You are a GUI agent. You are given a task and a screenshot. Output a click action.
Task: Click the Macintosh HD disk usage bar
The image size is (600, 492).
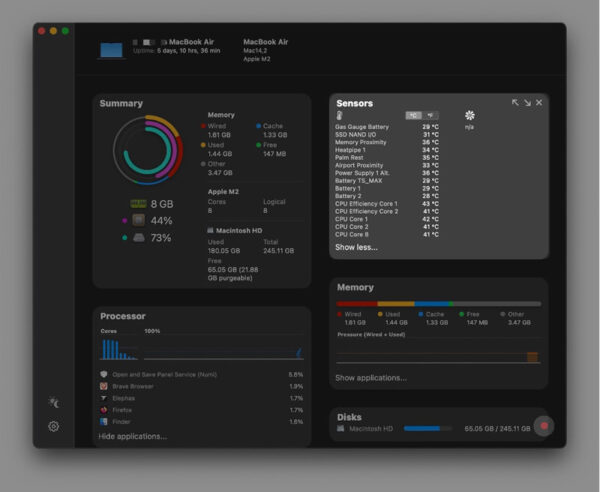(428, 428)
